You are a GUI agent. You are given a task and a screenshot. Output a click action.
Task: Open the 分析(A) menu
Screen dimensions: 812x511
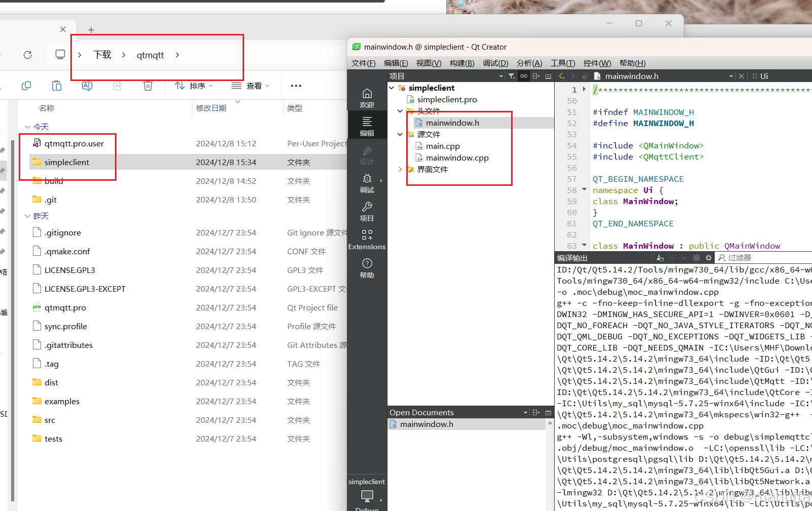pyautogui.click(x=529, y=63)
